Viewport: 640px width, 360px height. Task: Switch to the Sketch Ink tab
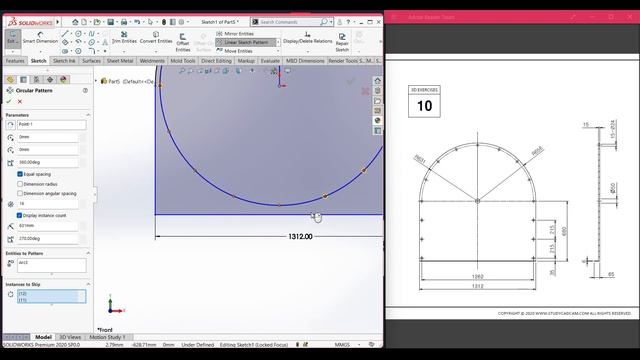tap(64, 61)
